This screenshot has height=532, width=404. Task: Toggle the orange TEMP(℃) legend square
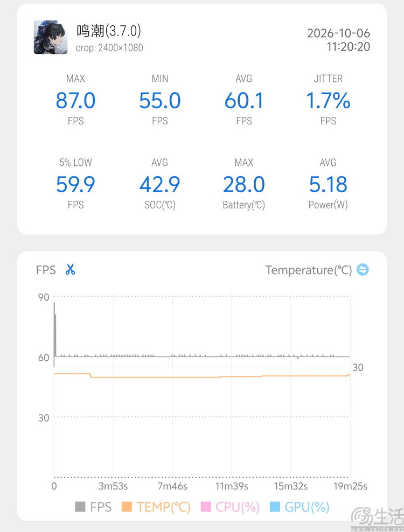click(x=127, y=507)
